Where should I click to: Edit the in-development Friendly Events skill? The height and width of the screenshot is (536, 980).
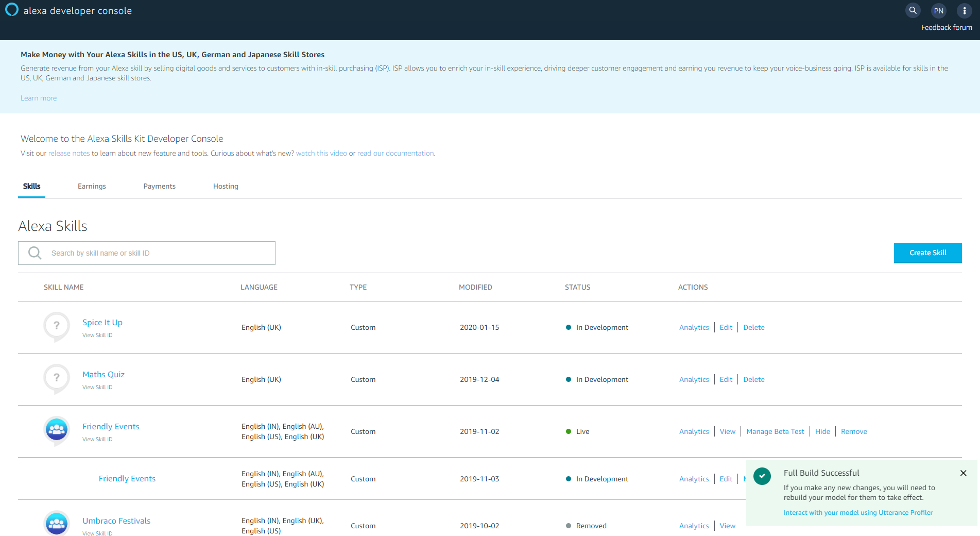pos(726,479)
